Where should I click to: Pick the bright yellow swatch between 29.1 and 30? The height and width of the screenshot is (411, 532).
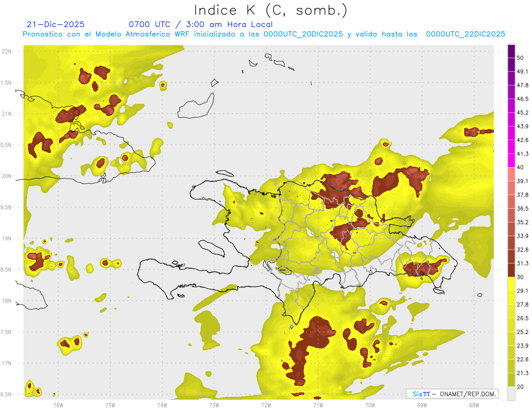(x=511, y=284)
